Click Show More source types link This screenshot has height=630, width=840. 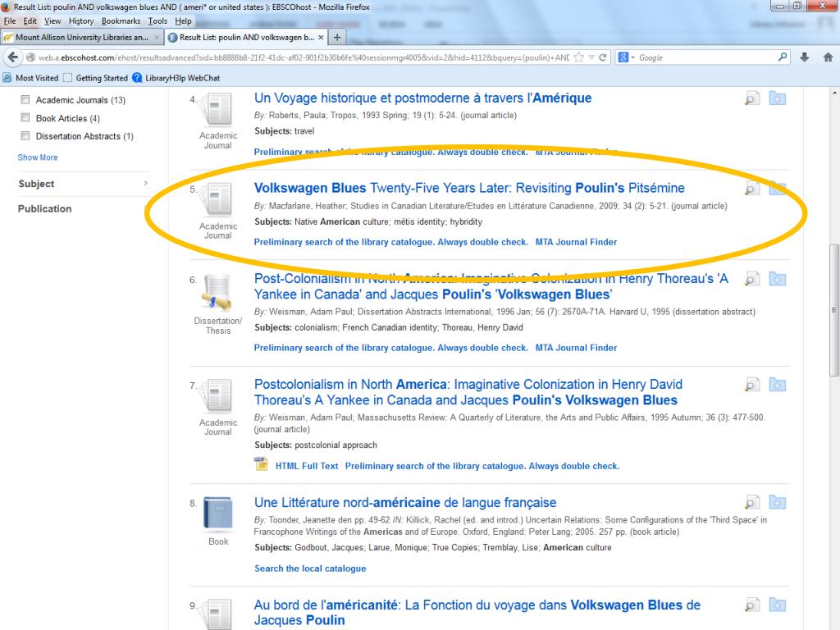(38, 157)
